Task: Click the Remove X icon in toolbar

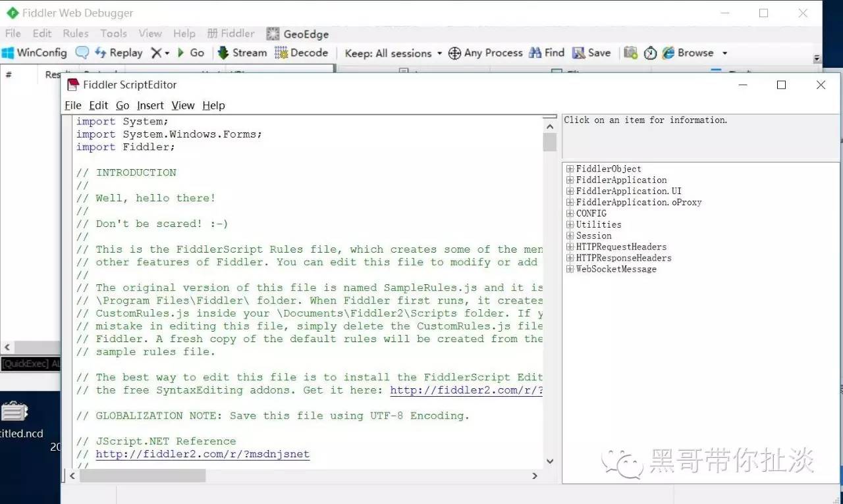Action: (155, 53)
